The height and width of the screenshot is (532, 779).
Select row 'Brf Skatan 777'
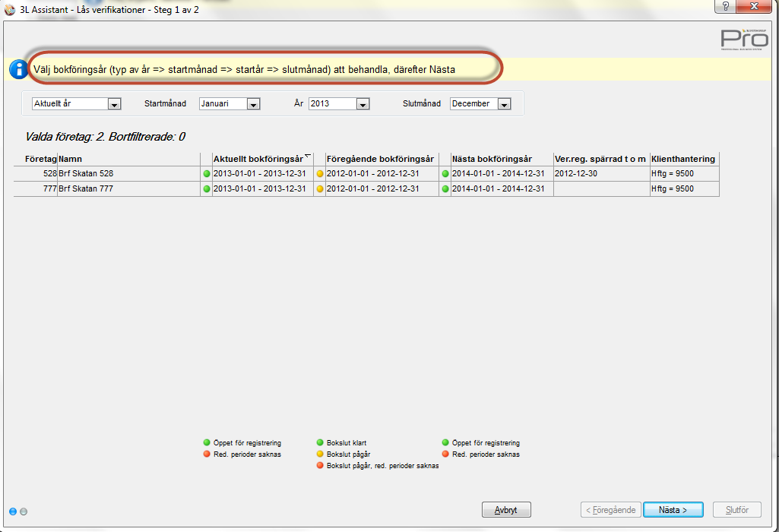pos(366,188)
